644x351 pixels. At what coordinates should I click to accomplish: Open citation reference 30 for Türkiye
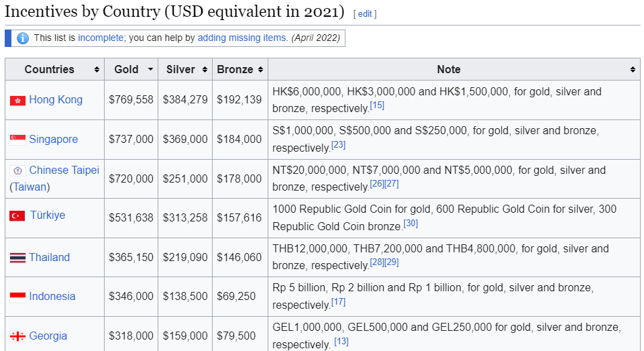(411, 223)
